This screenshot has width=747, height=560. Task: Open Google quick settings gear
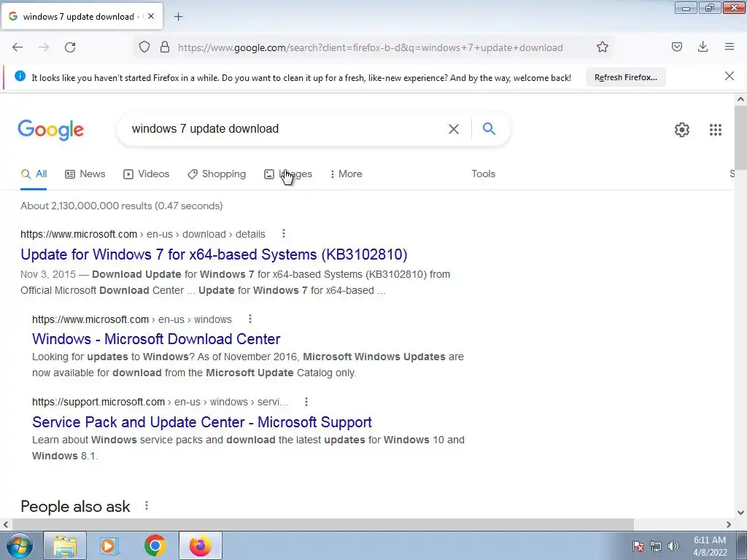click(x=682, y=130)
